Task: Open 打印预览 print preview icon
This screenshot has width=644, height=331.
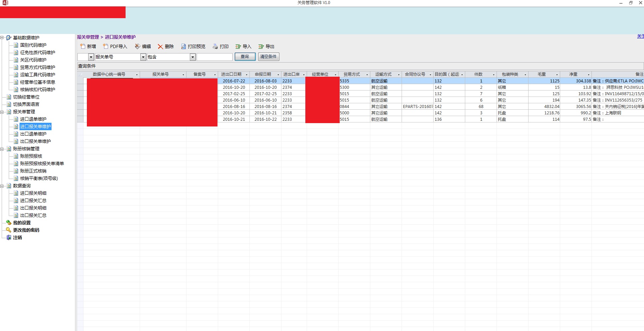Action: (x=183, y=46)
